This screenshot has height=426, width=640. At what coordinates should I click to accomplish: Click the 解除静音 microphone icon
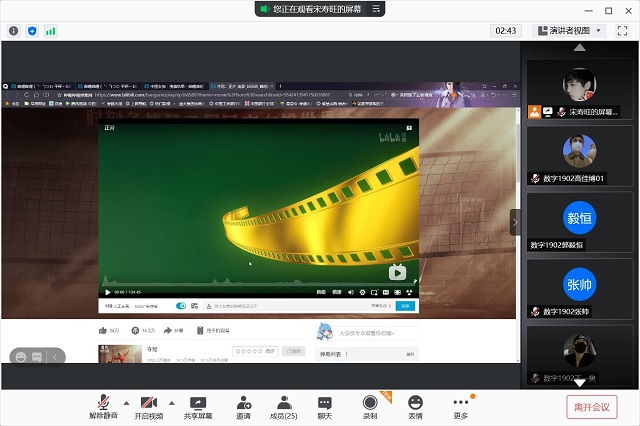point(103,402)
